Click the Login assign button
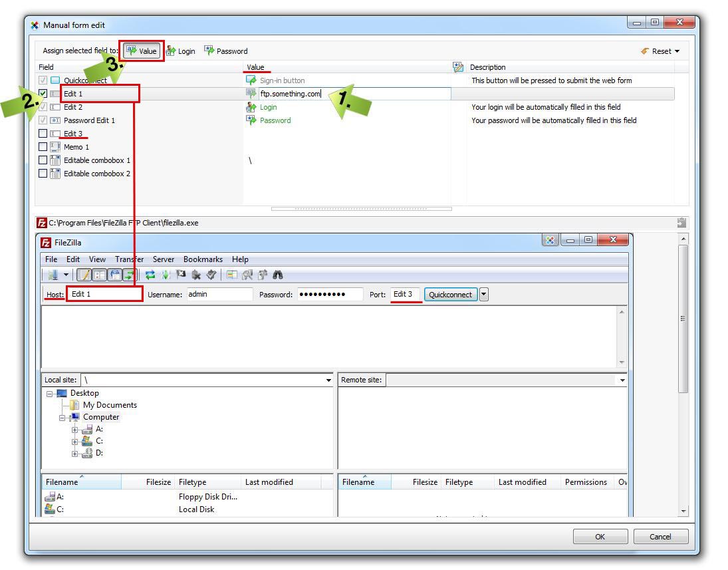Screen dimensions: 728x570 pos(181,51)
